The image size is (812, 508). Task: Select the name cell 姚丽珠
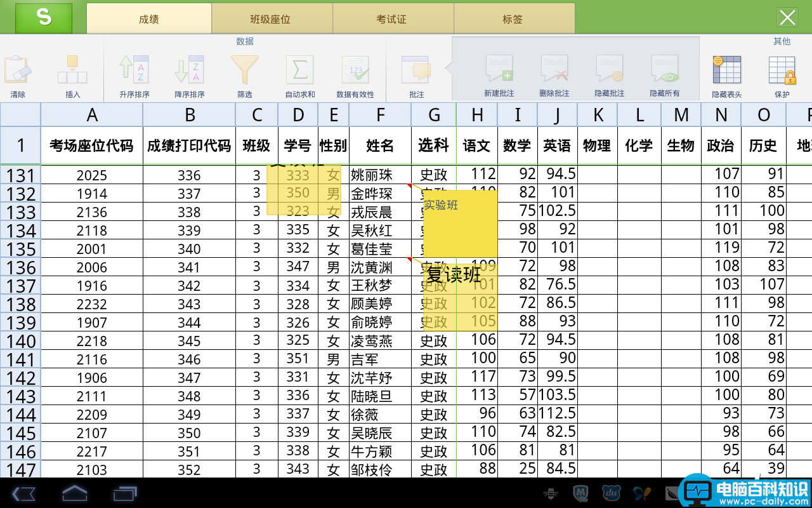tap(380, 175)
